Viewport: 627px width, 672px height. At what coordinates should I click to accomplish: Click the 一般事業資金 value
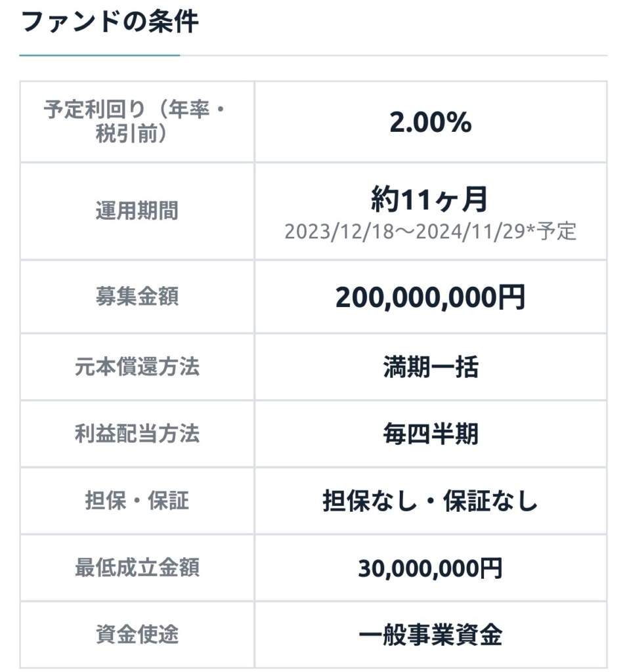430,635
